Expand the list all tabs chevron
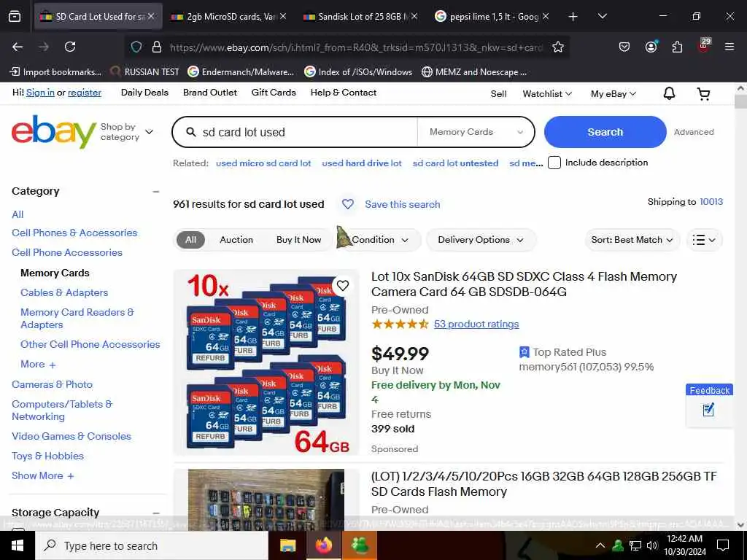 coord(602,17)
